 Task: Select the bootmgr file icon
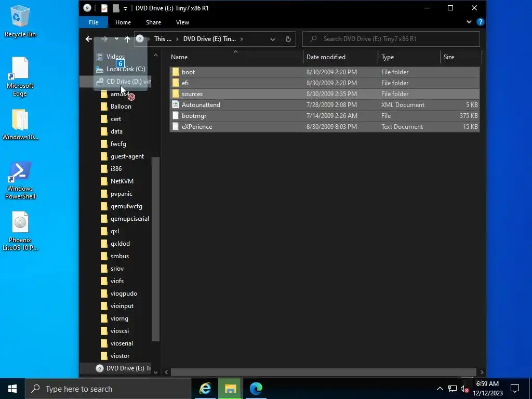click(176, 115)
